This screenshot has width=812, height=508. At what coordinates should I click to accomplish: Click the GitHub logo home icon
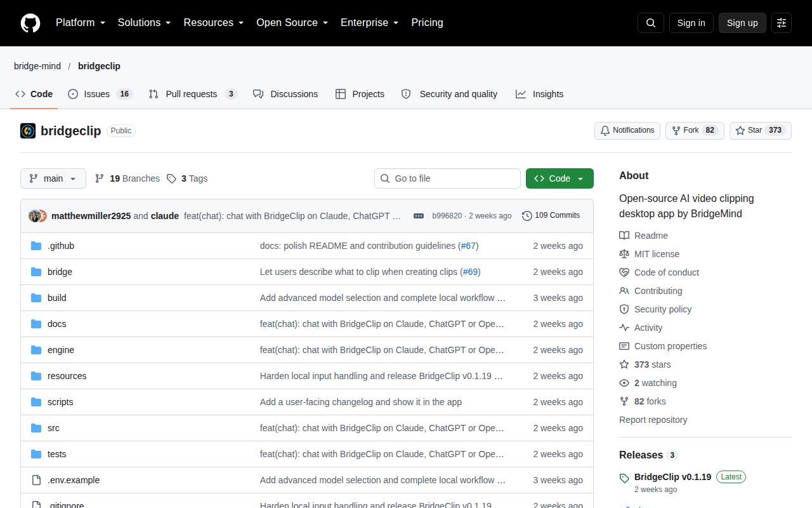[30, 23]
